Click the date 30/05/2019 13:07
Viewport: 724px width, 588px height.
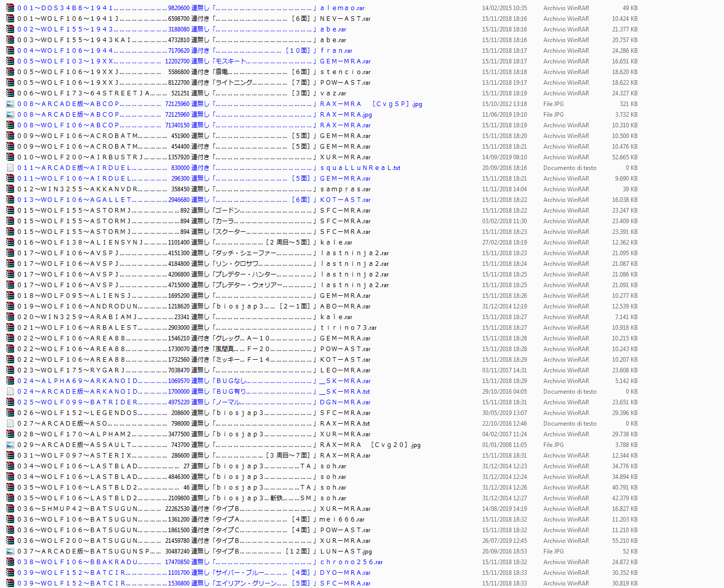click(504, 413)
